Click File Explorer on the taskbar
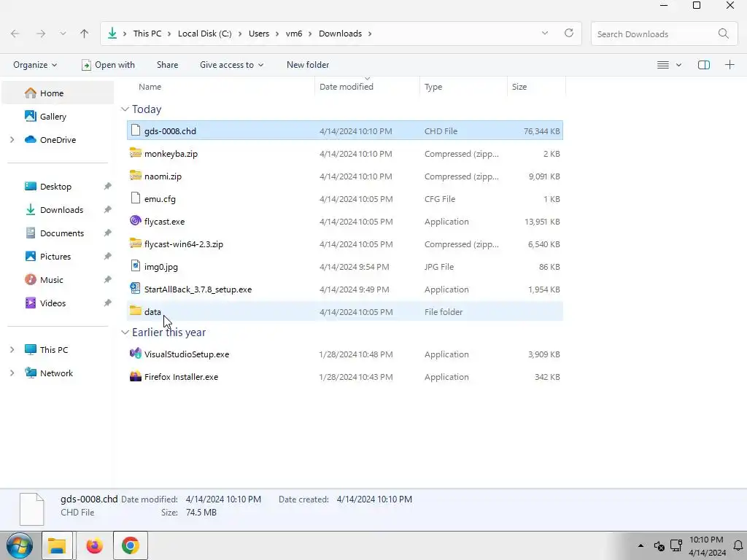The width and height of the screenshot is (747, 560). click(x=57, y=545)
